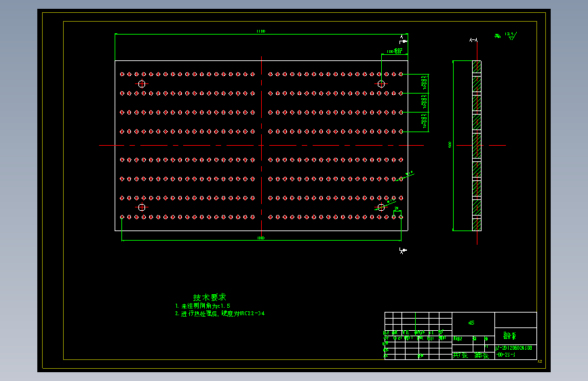Select the 1100 overall width dimension text

point(261,31)
